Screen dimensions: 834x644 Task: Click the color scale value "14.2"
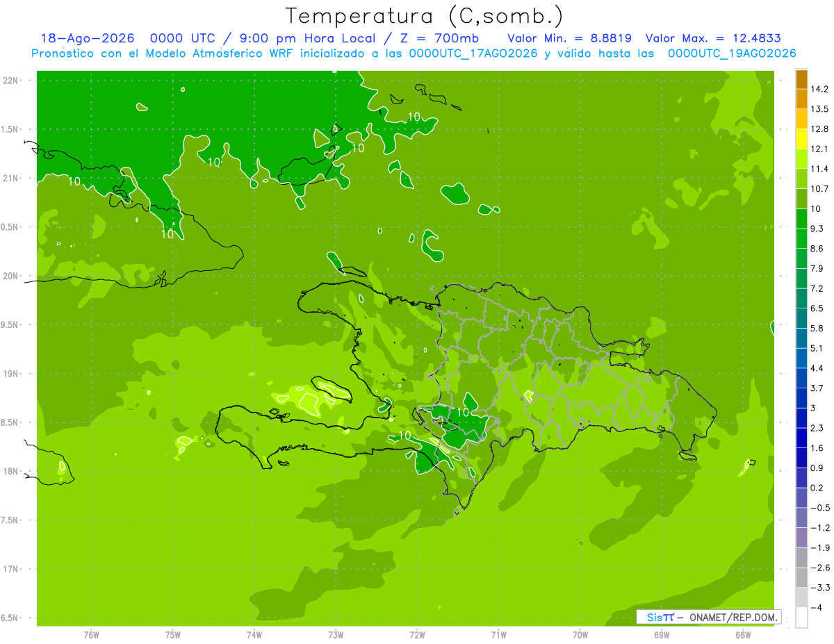(x=820, y=89)
